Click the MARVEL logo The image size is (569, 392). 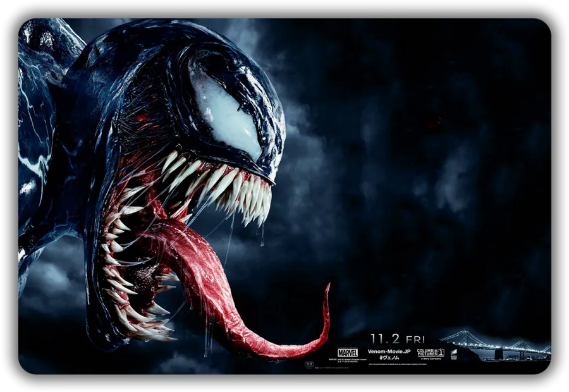tap(348, 353)
